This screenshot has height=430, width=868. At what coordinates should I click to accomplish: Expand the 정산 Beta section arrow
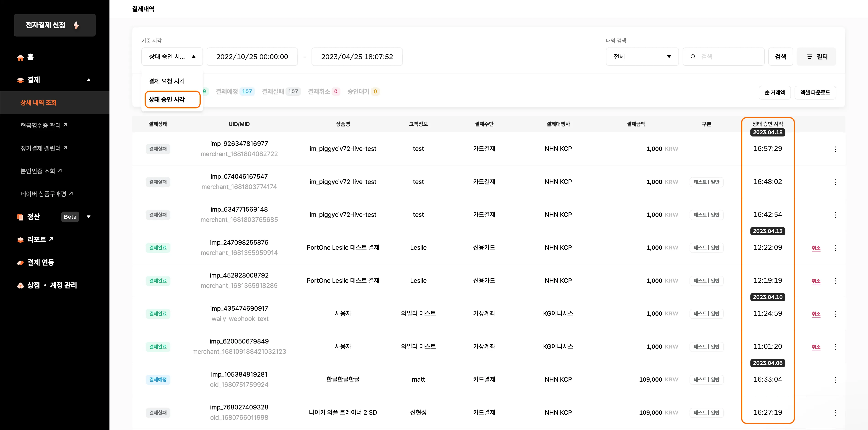click(89, 217)
